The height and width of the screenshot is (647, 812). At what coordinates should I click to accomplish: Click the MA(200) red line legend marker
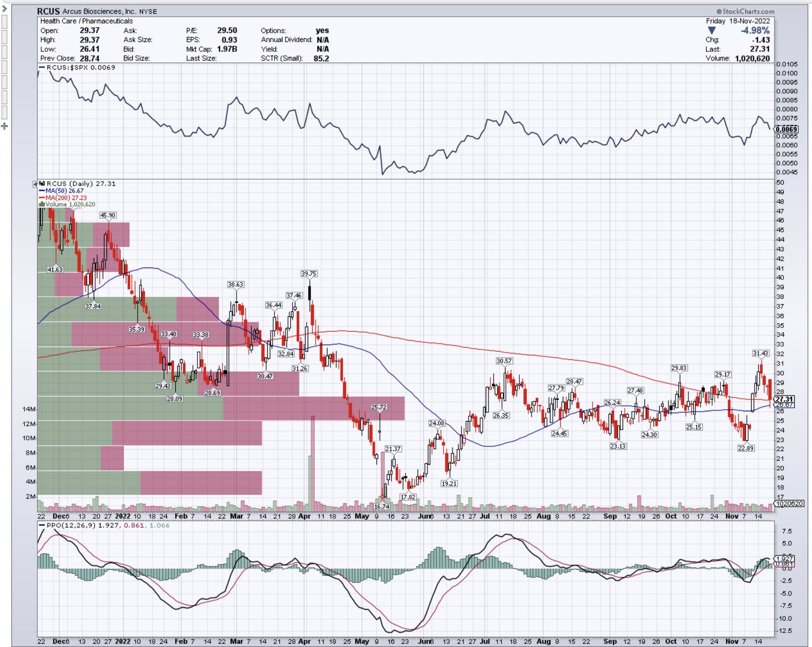(42, 197)
